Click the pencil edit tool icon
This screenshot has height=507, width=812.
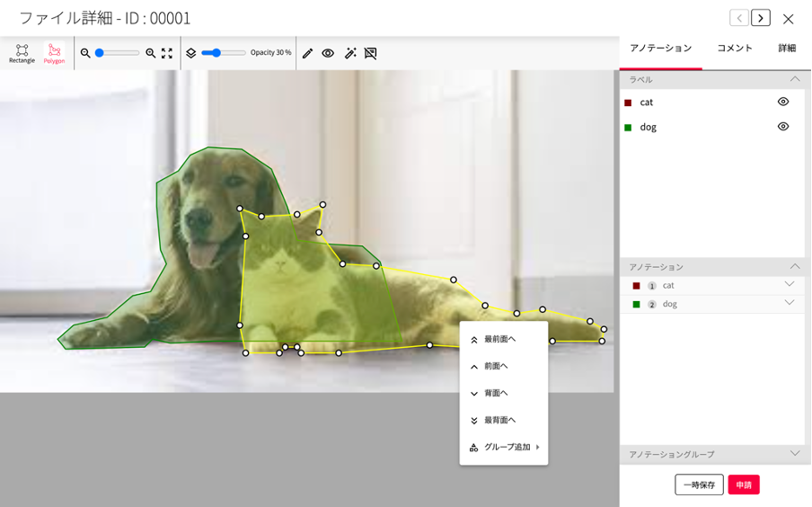[307, 53]
